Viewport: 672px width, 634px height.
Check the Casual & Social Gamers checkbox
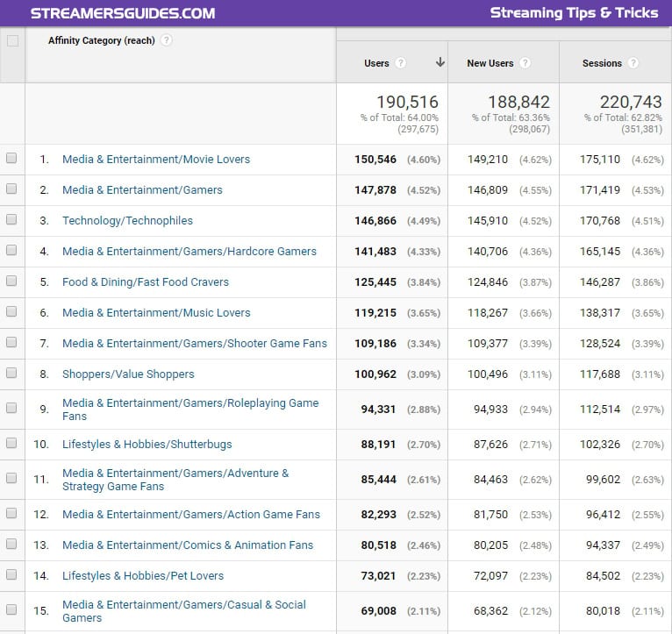click(x=11, y=609)
